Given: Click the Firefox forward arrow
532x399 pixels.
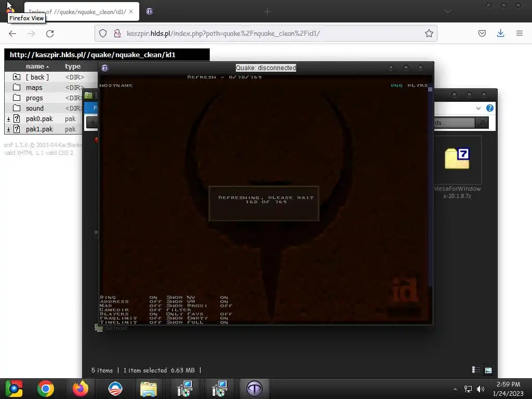Looking at the screenshot, I should pyautogui.click(x=31, y=33).
